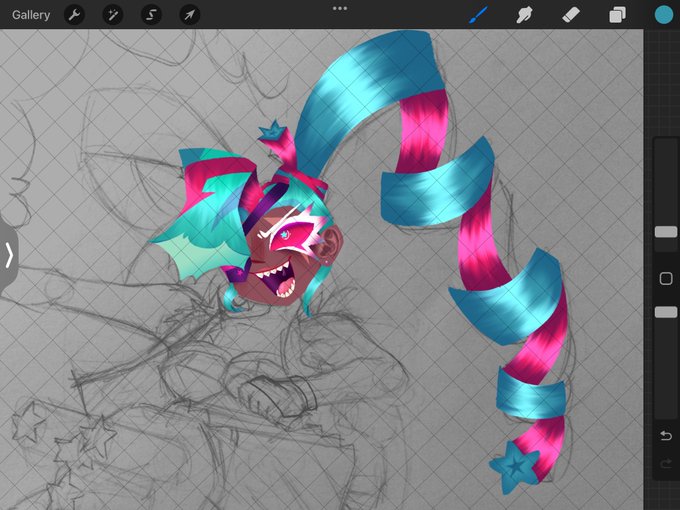Select the Brush tool
The height and width of the screenshot is (510, 680).
click(479, 15)
